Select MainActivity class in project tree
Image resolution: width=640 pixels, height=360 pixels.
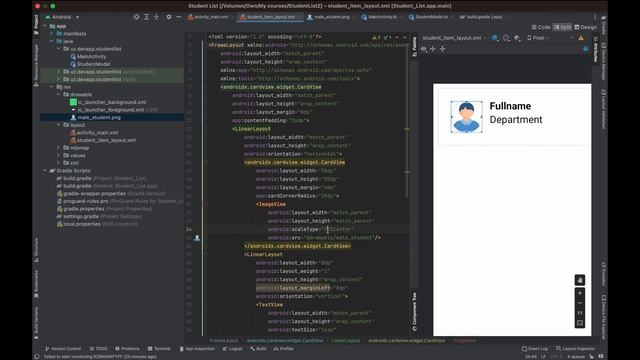click(91, 57)
